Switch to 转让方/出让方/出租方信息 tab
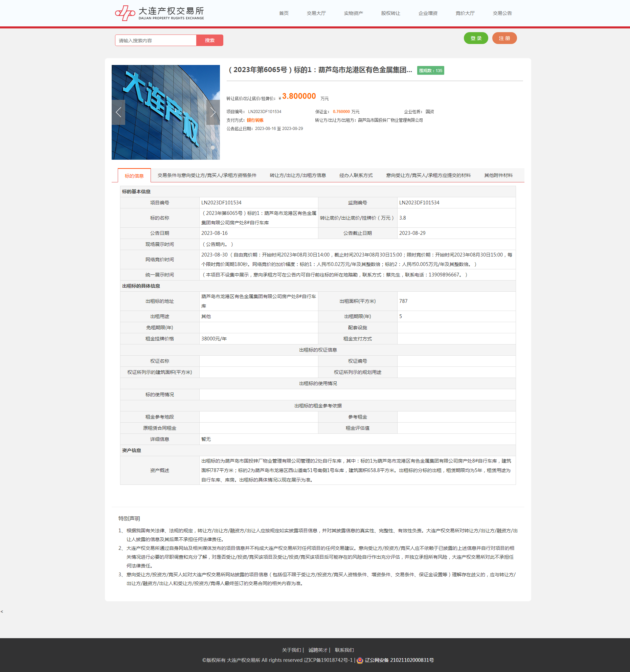Image resolution: width=630 pixels, height=672 pixels. (298, 175)
